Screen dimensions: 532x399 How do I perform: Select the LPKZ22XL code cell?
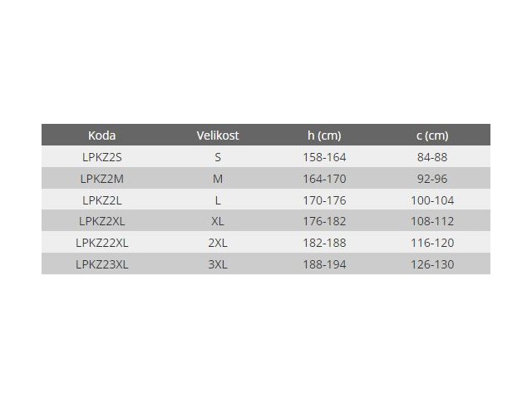pyautogui.click(x=101, y=243)
